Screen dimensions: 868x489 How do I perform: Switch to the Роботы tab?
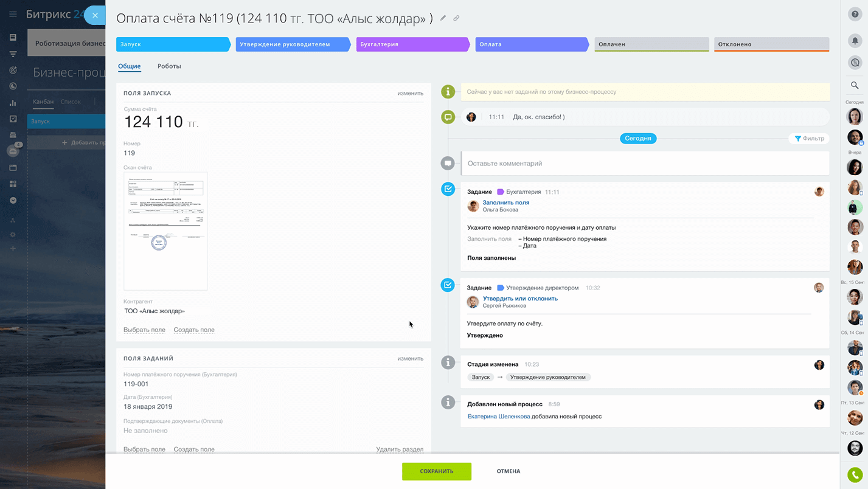(x=169, y=66)
